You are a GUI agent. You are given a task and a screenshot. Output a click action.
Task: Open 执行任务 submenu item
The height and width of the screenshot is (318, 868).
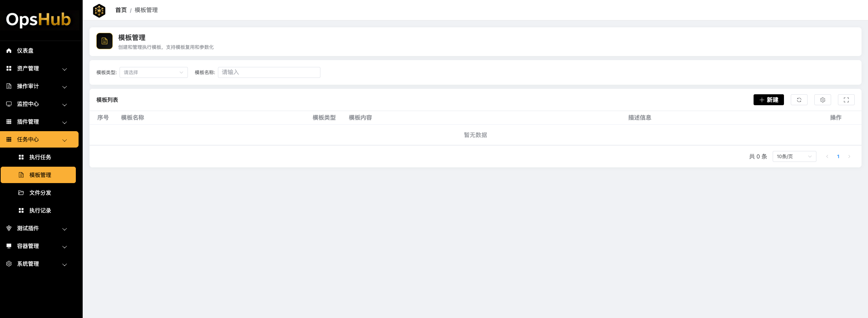40,157
